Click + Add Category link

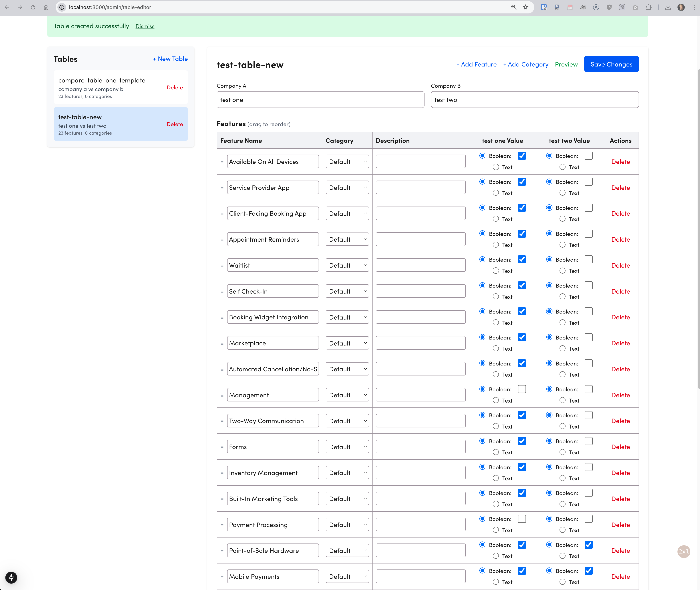coord(526,64)
